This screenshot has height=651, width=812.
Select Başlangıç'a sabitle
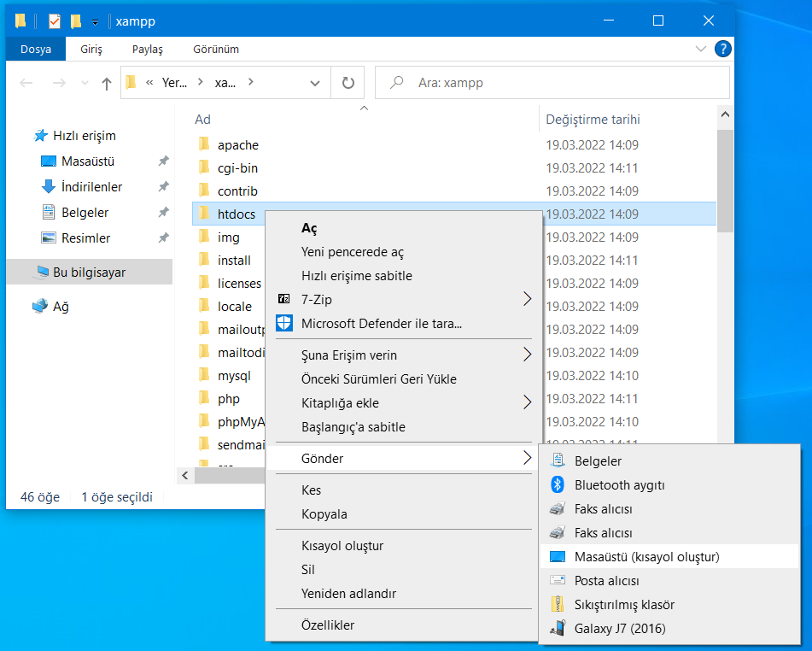404,426
